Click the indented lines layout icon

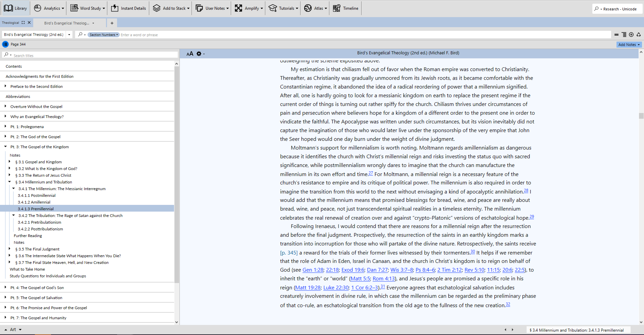(x=624, y=35)
